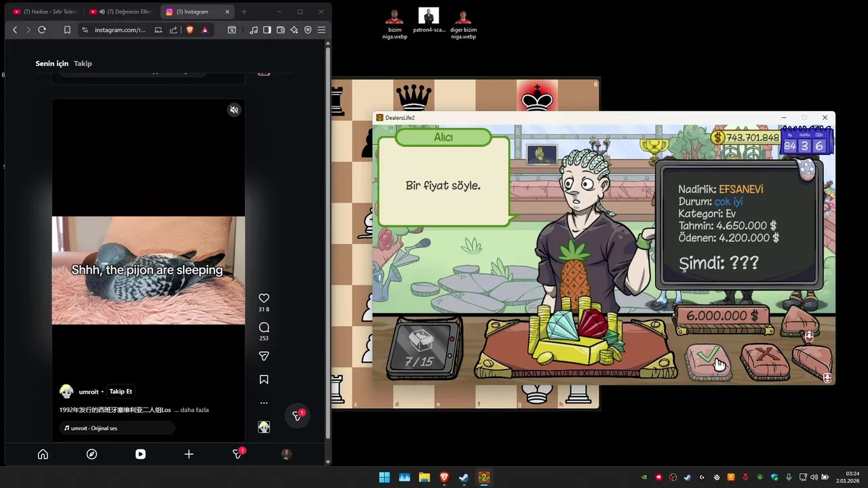Open the Windows Start menu
Viewport: 868px width, 488px height.
click(x=384, y=477)
